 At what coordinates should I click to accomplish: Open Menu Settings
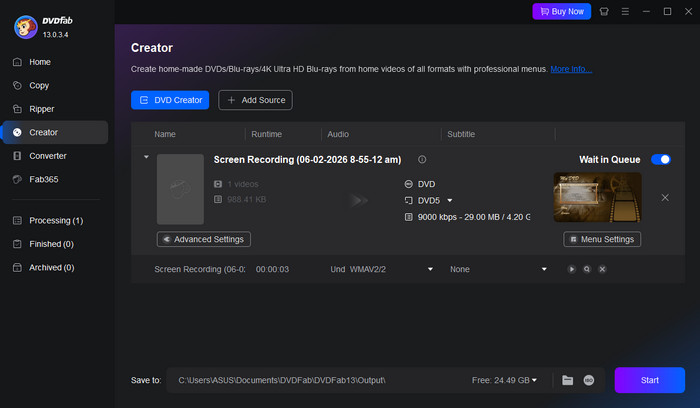coord(602,239)
